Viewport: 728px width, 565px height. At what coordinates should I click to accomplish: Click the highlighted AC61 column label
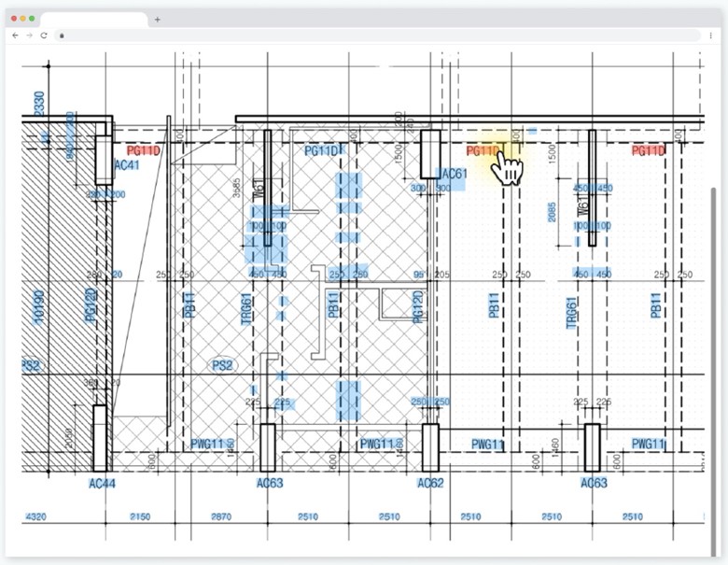click(453, 174)
